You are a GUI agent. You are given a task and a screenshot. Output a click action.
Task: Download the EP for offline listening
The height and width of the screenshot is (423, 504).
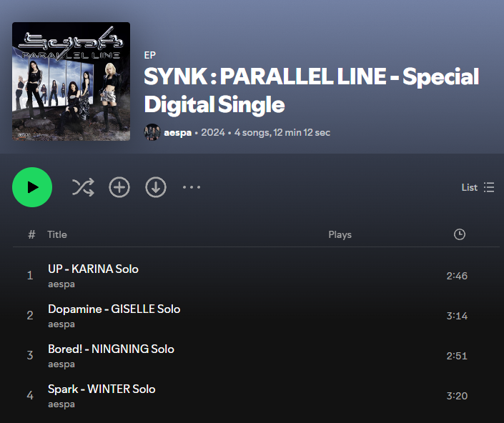tap(156, 187)
